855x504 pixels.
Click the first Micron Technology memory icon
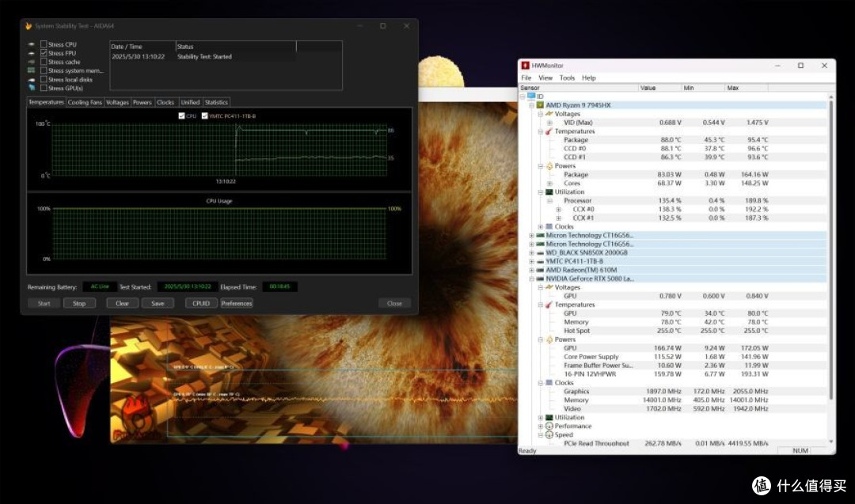coord(540,235)
